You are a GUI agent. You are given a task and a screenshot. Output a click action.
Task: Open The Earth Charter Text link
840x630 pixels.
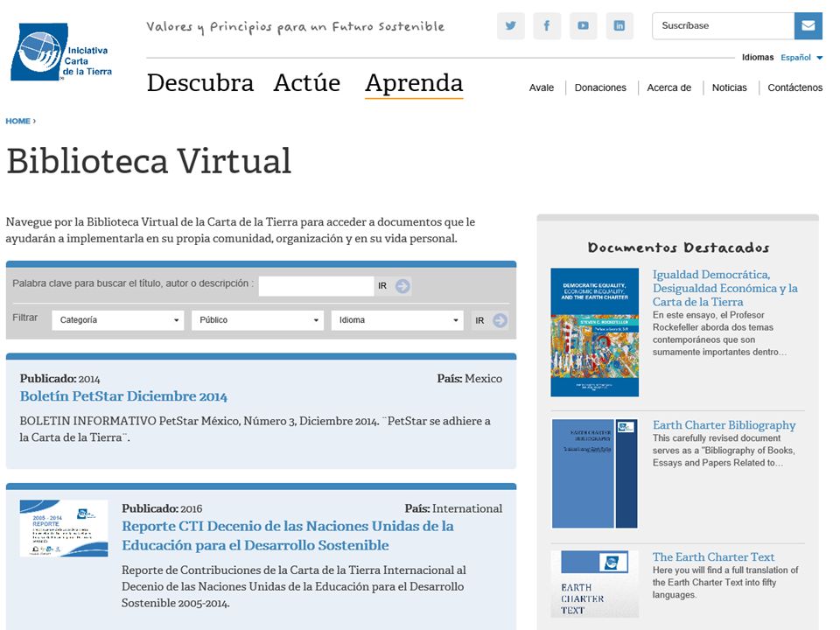(x=713, y=557)
